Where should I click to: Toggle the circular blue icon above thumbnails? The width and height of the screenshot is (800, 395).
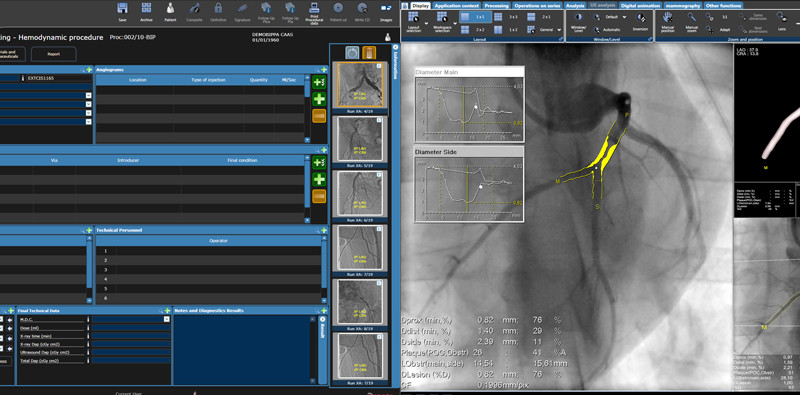[x=352, y=53]
